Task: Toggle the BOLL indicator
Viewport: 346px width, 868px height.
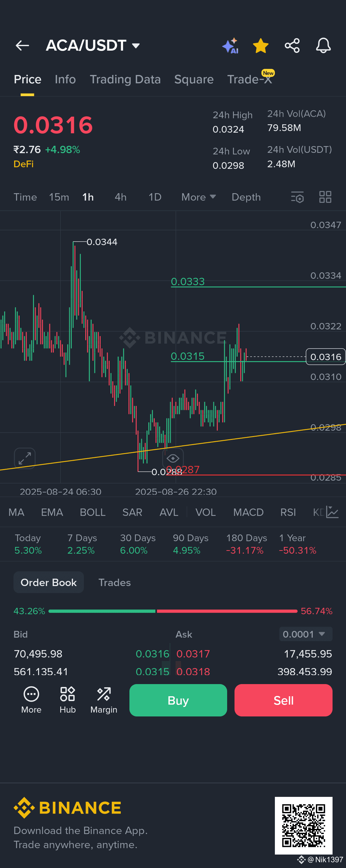Action: click(93, 513)
